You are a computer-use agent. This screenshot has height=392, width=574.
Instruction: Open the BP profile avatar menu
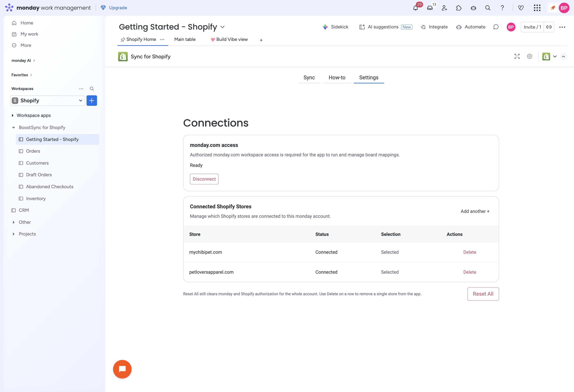(x=564, y=8)
